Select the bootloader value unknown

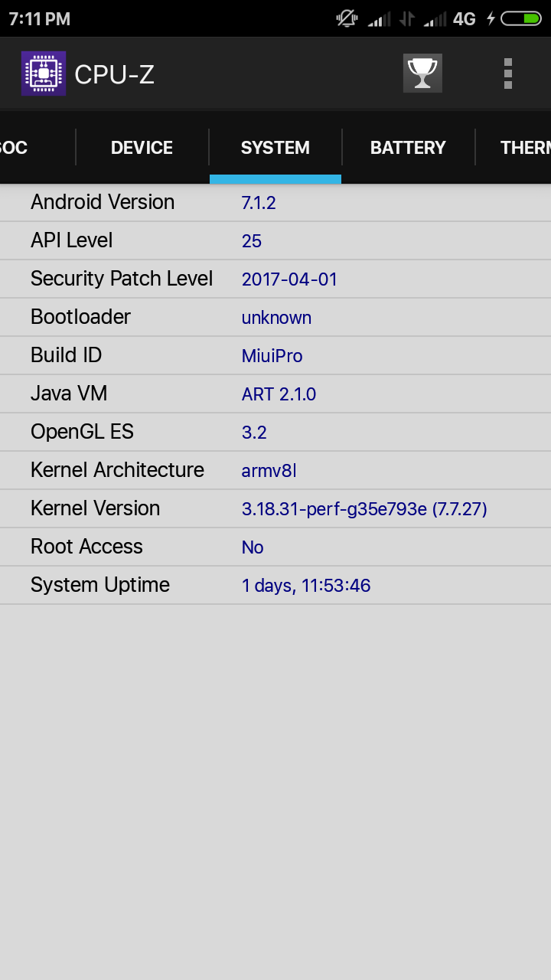click(276, 318)
